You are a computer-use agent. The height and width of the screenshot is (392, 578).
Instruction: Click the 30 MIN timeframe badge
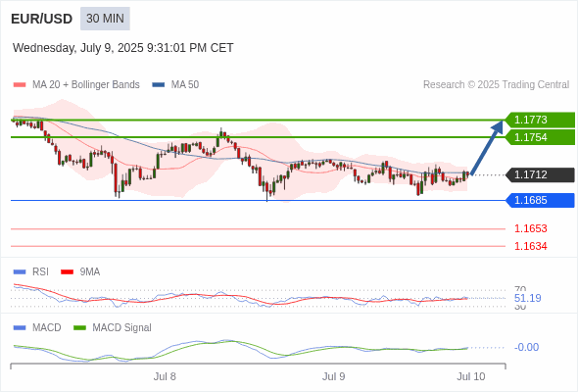coord(105,19)
